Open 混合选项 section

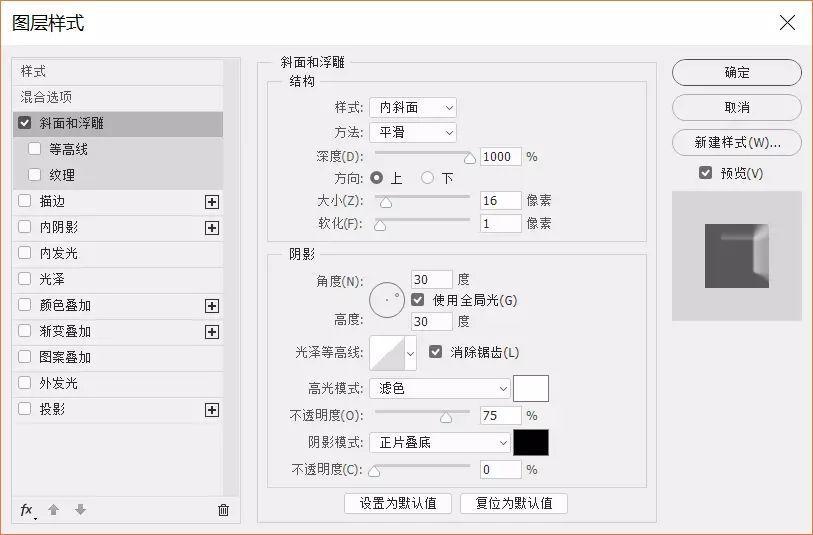[x=118, y=97]
